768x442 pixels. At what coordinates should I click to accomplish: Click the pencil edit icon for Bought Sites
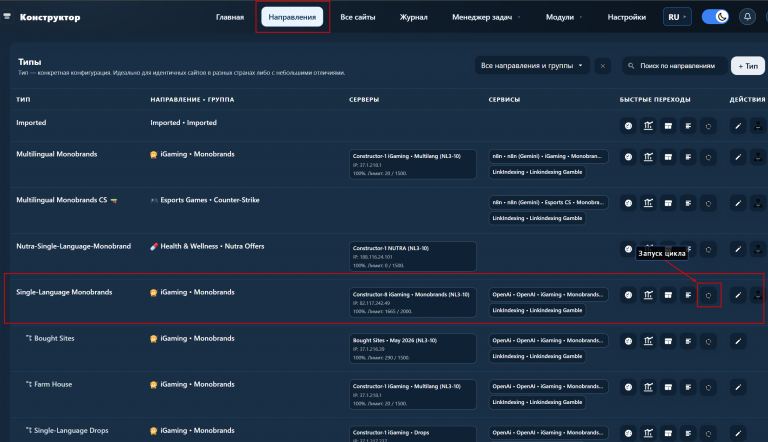(738, 342)
